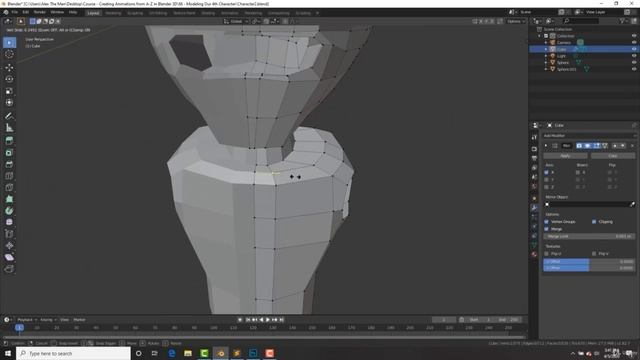This screenshot has height=360, width=640.
Task: Switch to the Modeling workspace tab
Action: [113, 13]
